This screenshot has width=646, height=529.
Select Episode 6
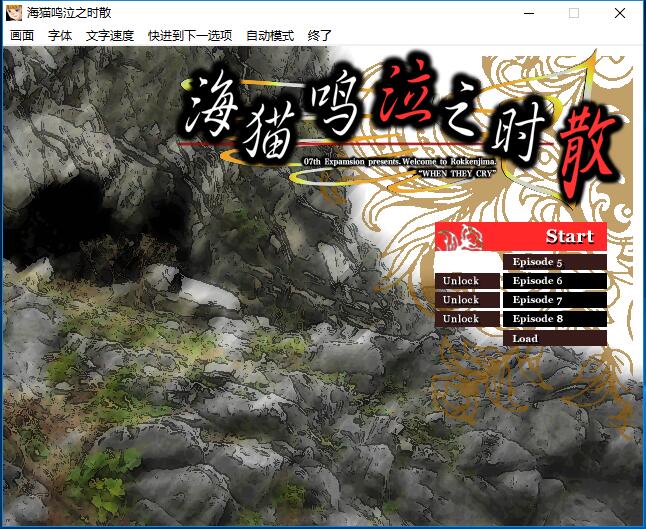click(x=554, y=281)
